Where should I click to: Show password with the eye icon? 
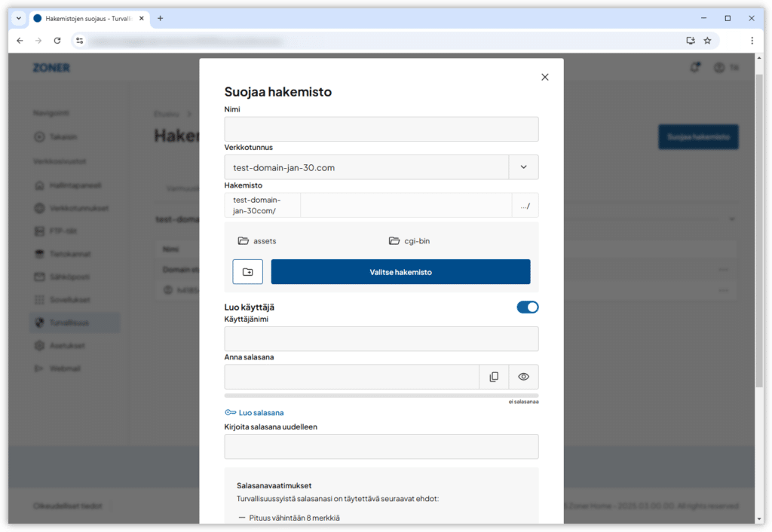(x=523, y=377)
